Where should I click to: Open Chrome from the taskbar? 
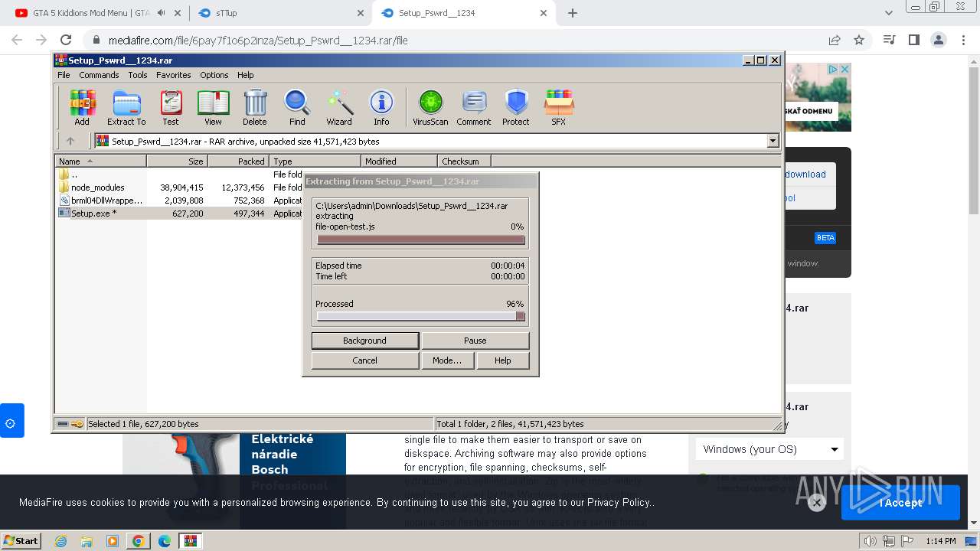pyautogui.click(x=139, y=541)
